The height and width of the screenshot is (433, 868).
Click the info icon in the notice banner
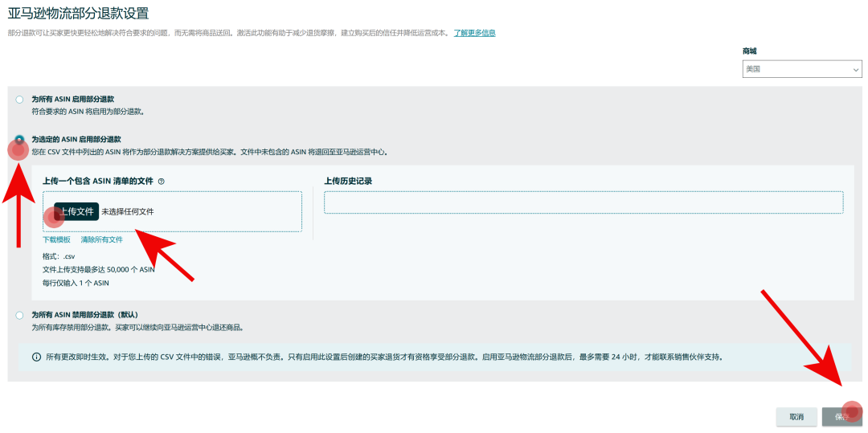(36, 357)
